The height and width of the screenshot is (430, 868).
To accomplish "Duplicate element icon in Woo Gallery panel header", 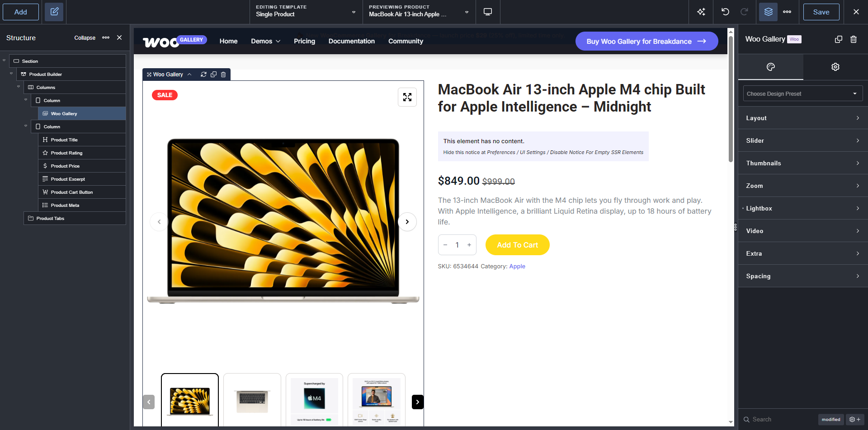I will pos(839,39).
